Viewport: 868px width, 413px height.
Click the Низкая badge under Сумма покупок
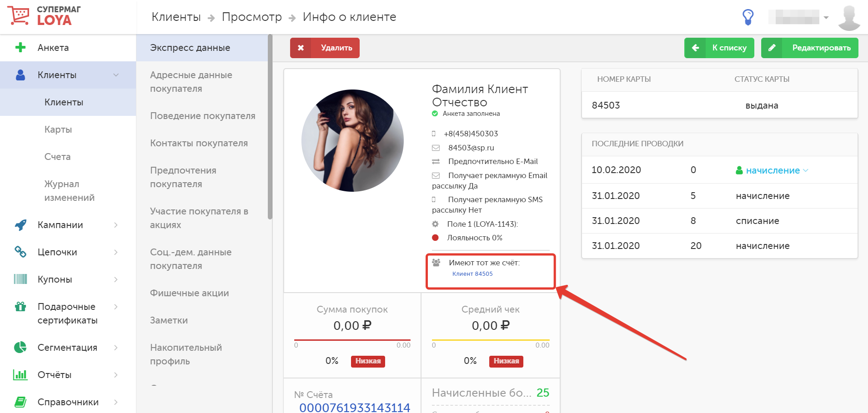click(x=368, y=361)
